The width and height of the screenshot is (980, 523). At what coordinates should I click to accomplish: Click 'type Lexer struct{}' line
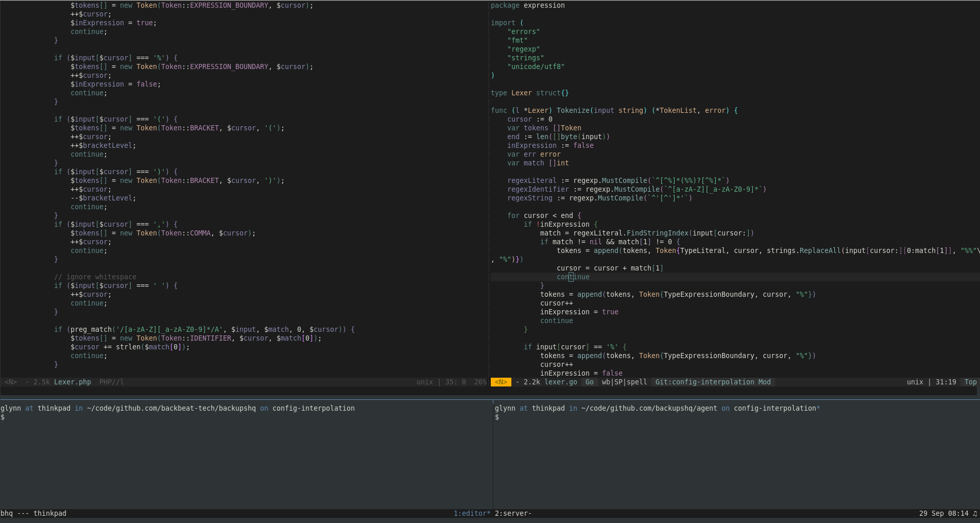coord(530,93)
